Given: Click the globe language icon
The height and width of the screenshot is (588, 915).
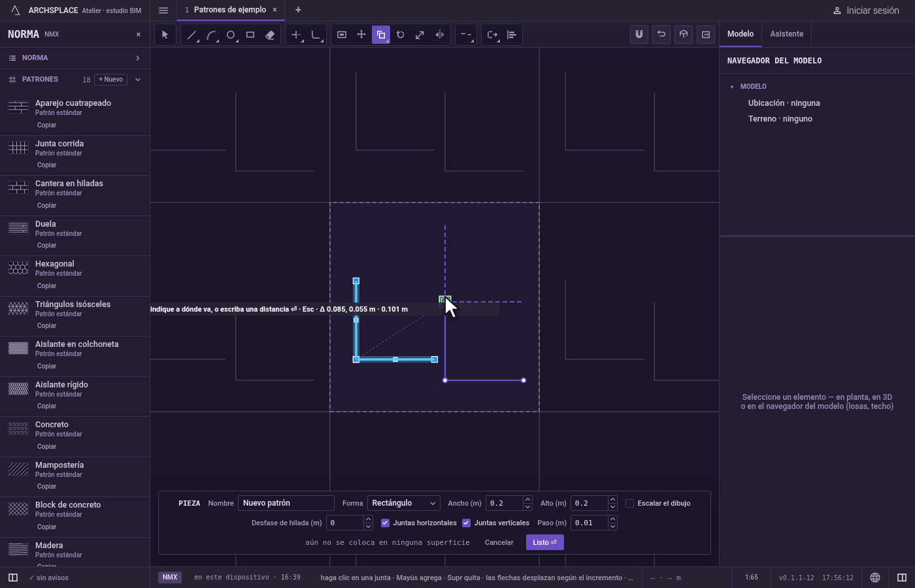Looking at the screenshot, I should click(875, 578).
